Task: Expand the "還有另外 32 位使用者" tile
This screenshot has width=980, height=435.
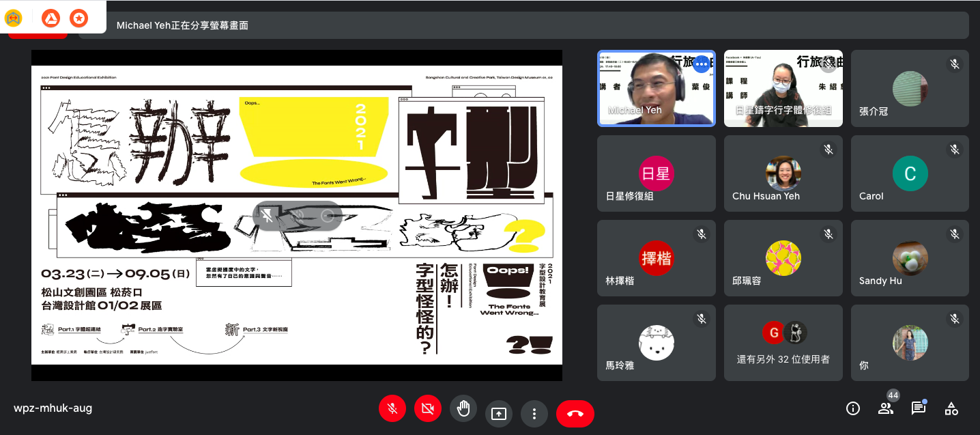Action: point(783,343)
